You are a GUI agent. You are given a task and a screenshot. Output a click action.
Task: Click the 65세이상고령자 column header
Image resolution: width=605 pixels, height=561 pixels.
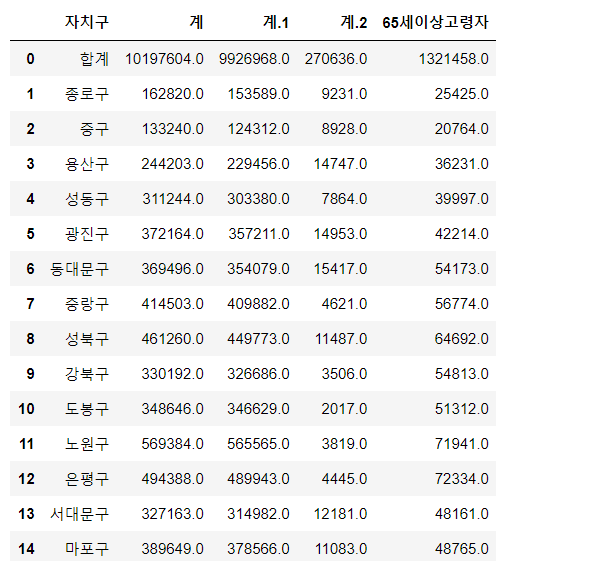click(436, 22)
